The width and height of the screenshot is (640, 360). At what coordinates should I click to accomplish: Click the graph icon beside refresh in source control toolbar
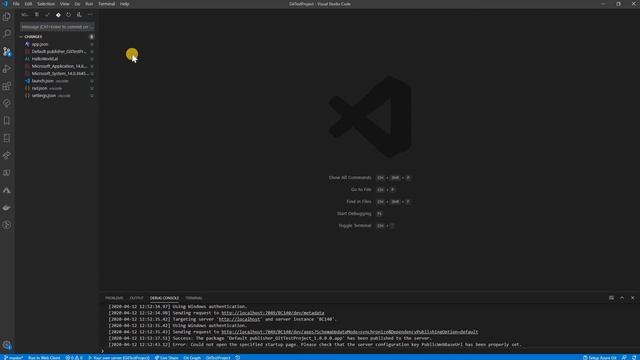(x=79, y=15)
